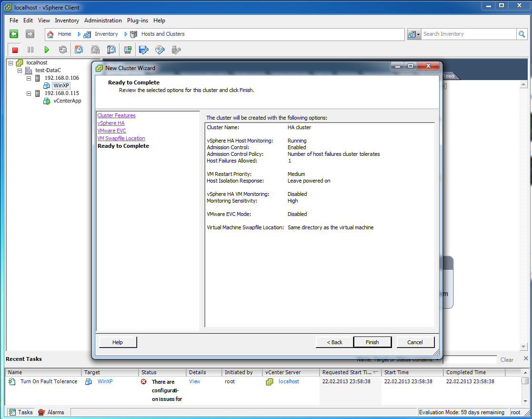The height and width of the screenshot is (419, 532).
Task: Click the host icon for 192.168.0.115
Action: tap(38, 93)
